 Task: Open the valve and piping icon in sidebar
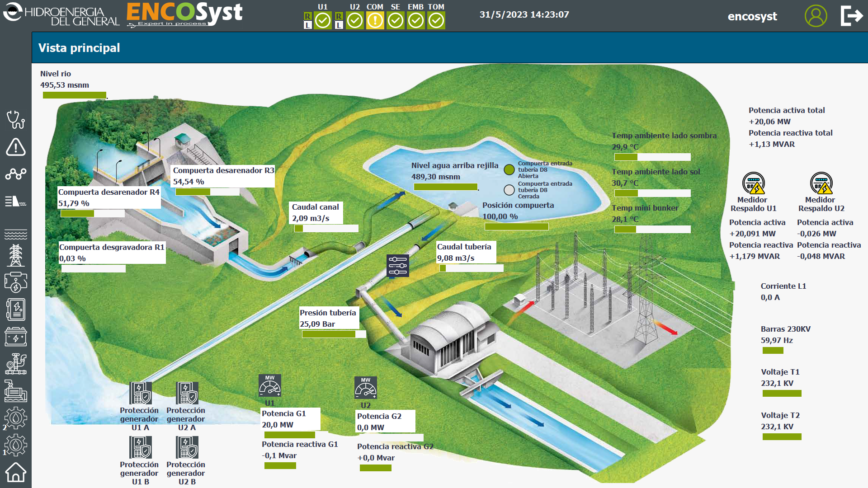click(x=16, y=364)
